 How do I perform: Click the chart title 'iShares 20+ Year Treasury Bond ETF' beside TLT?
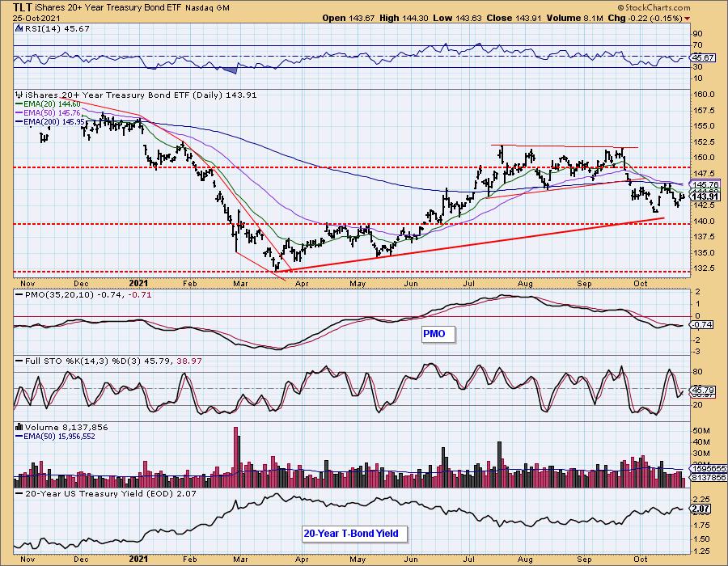point(109,7)
